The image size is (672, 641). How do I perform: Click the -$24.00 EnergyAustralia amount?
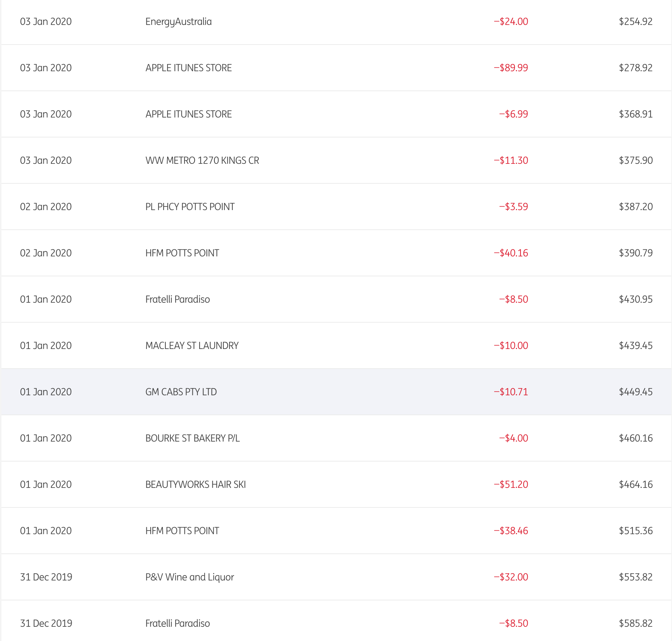click(x=511, y=22)
